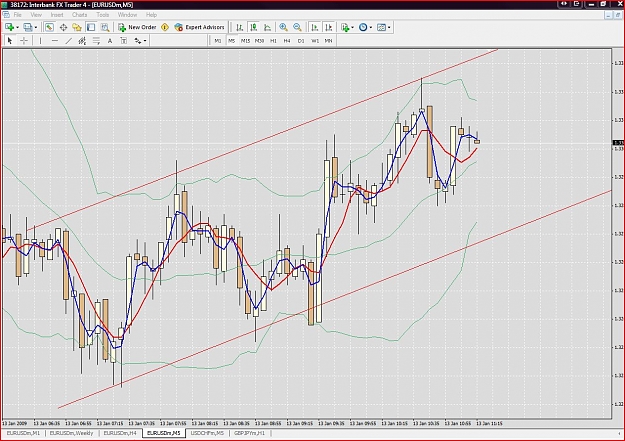Toggle the Market Watch window icon
This screenshot has width=625, height=441.
tap(49, 27)
